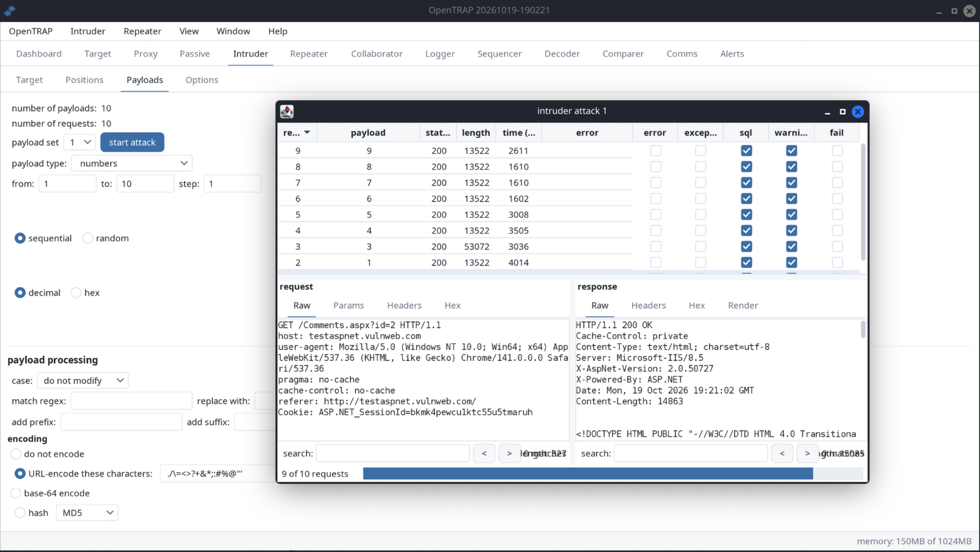Image resolution: width=980 pixels, height=552 pixels.
Task: Switch to the Sequencer tab
Action: 500,54
